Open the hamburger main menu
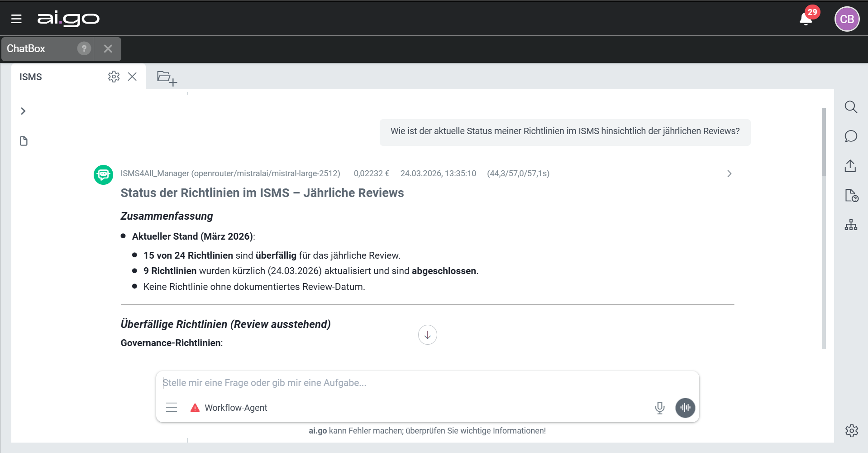 click(x=16, y=19)
